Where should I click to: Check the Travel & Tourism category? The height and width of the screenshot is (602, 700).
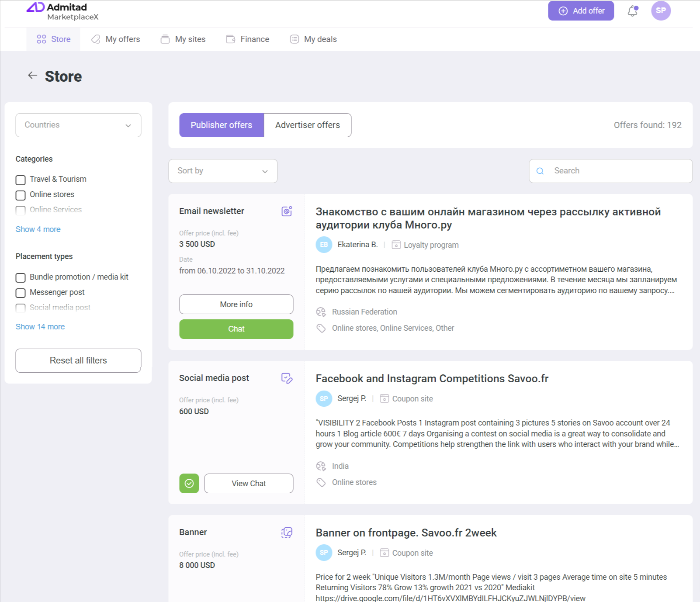point(21,180)
